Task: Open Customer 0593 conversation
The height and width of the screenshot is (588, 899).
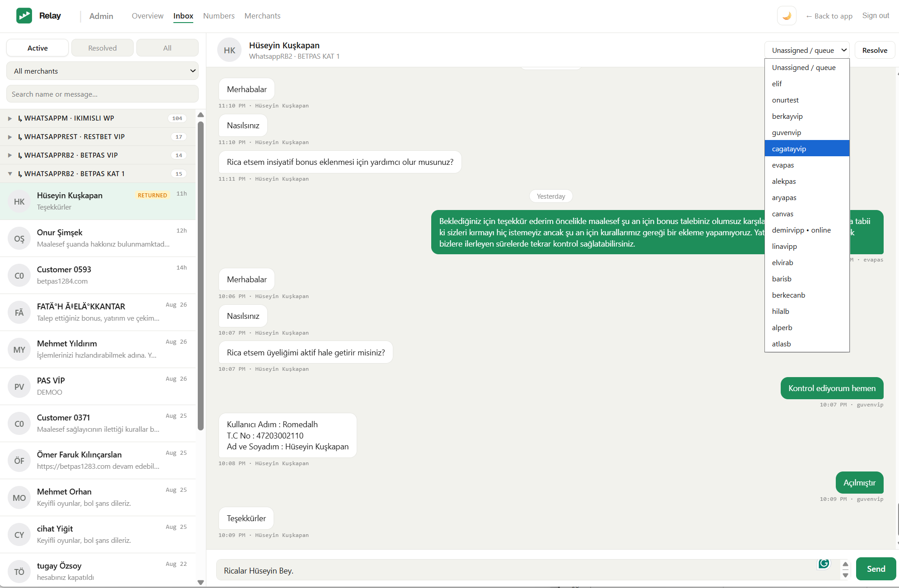Action: click(98, 275)
